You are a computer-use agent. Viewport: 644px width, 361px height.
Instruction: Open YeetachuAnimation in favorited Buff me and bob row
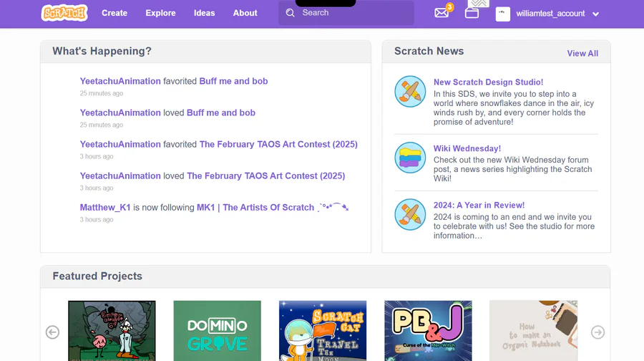(120, 81)
